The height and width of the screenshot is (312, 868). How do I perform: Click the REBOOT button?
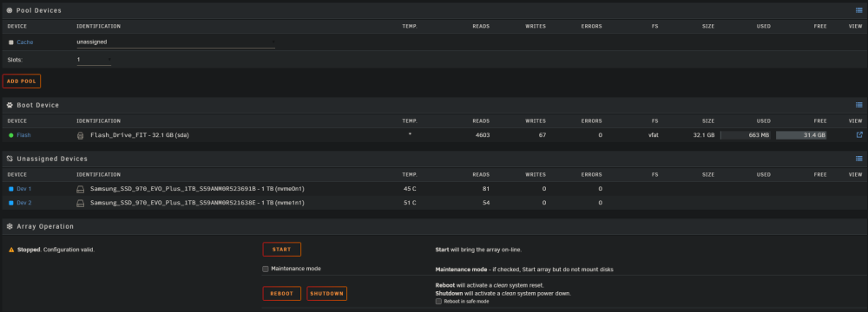pyautogui.click(x=282, y=293)
